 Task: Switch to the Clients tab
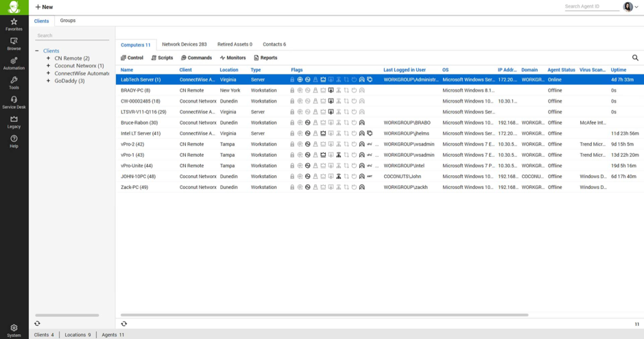(x=41, y=21)
